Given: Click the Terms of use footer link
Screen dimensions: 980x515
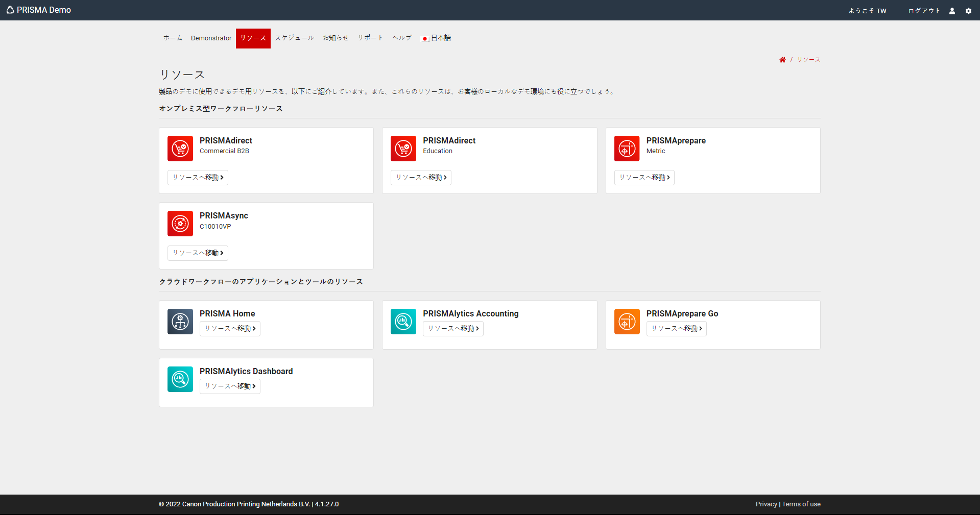Looking at the screenshot, I should tap(801, 504).
